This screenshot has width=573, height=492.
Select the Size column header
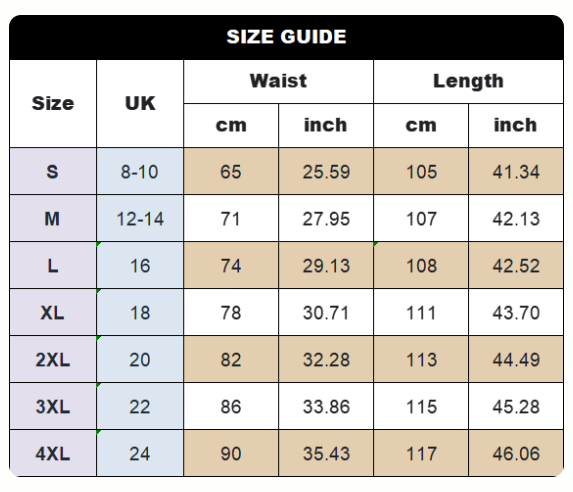(53, 103)
